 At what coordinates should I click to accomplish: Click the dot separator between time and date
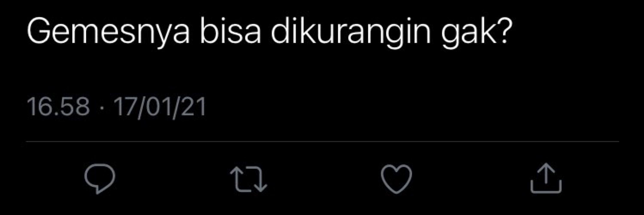pyautogui.click(x=101, y=108)
